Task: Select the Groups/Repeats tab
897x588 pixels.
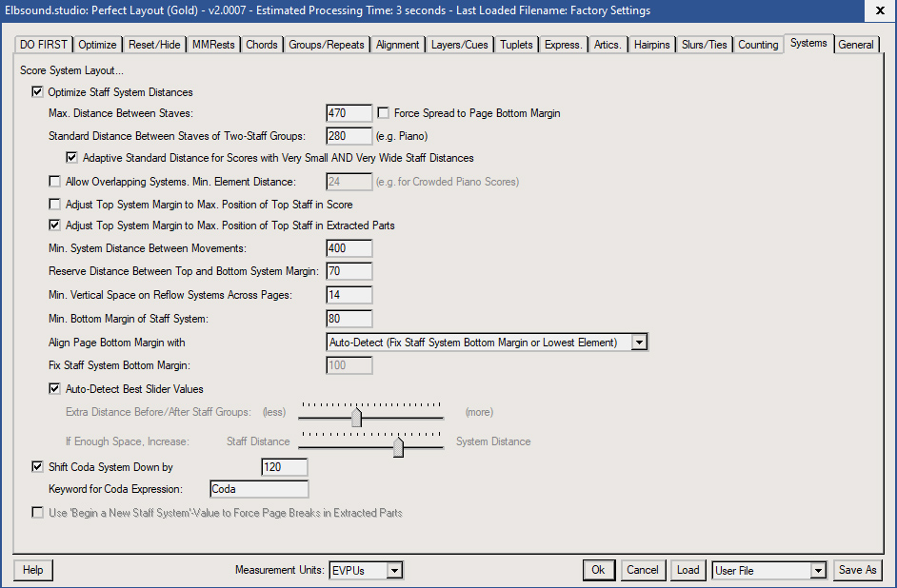Action: tap(327, 45)
